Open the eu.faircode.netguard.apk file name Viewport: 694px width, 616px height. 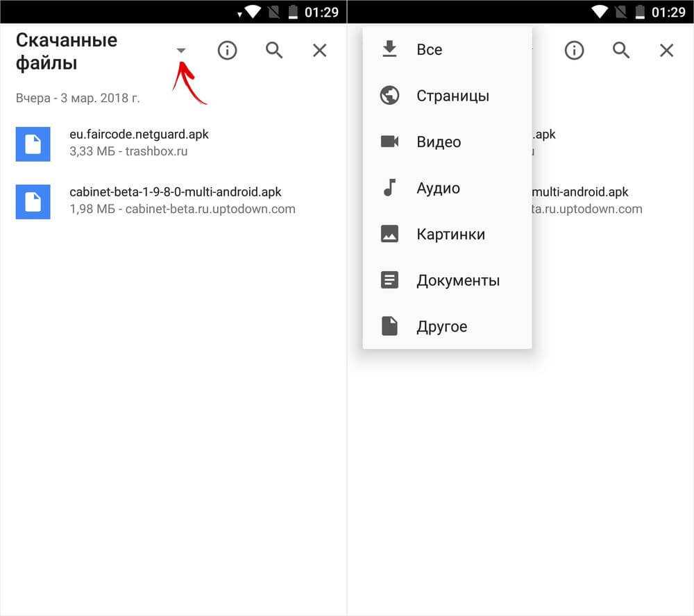[139, 135]
